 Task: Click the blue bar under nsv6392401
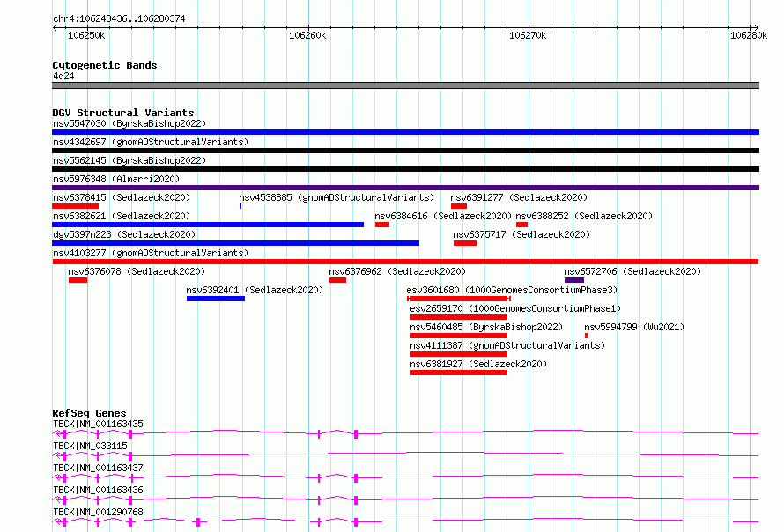[x=216, y=299]
